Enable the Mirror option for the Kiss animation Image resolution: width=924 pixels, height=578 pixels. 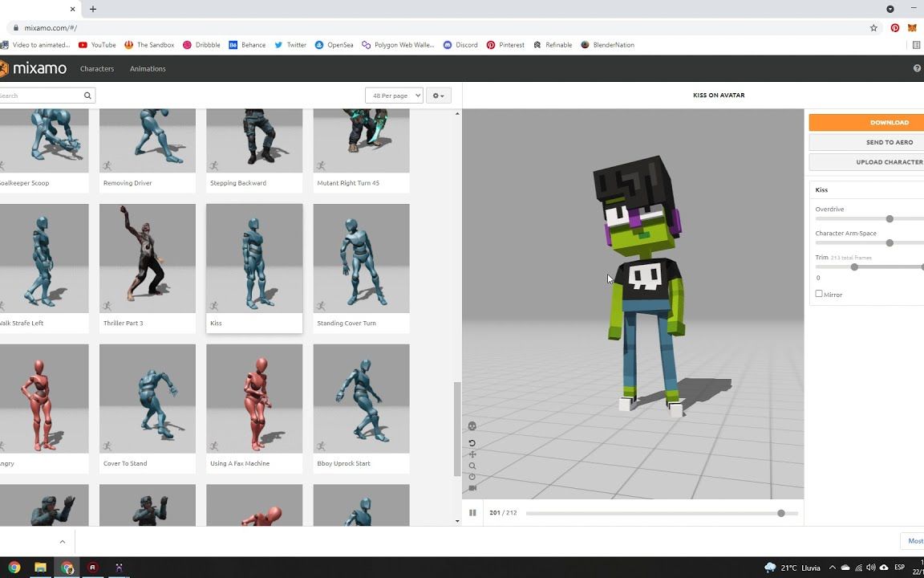[x=819, y=294]
